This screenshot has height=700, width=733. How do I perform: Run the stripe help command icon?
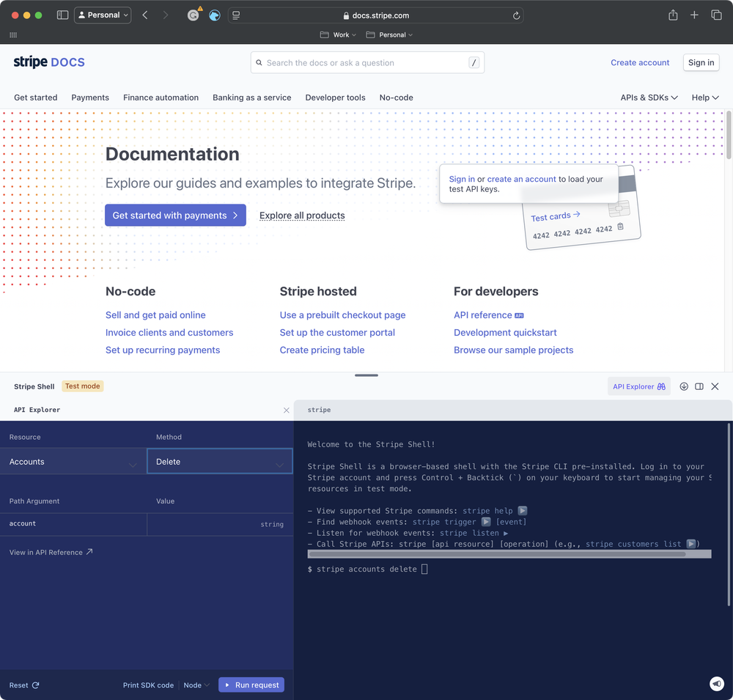click(523, 511)
